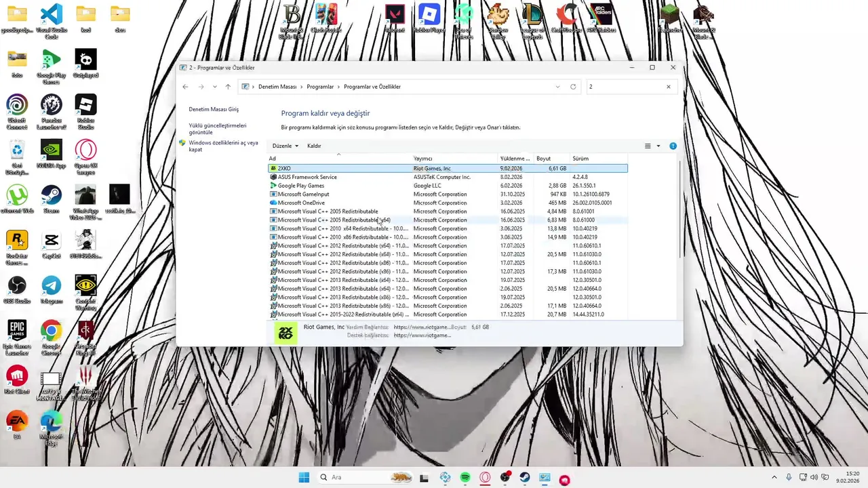
Task: Open Spotify from the taskbar
Action: (x=465, y=478)
